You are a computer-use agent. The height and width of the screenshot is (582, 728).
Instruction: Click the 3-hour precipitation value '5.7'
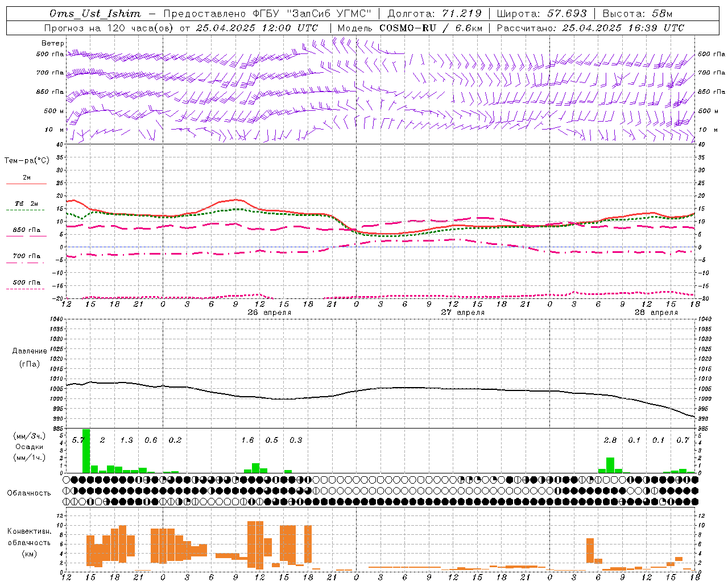point(78,440)
